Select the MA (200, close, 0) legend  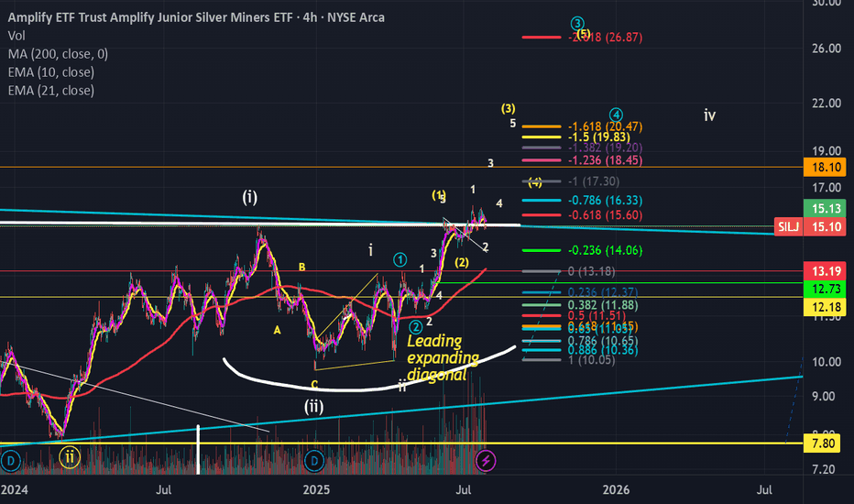(x=58, y=54)
